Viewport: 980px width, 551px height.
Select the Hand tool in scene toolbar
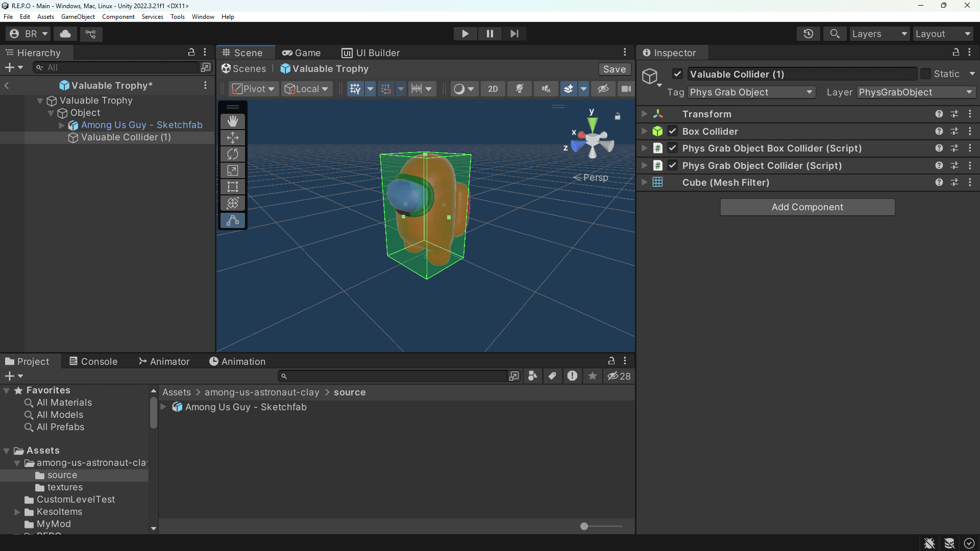coord(233,121)
